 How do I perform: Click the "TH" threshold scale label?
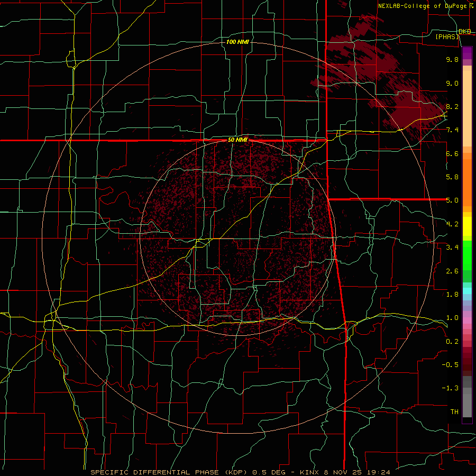[x=454, y=412]
